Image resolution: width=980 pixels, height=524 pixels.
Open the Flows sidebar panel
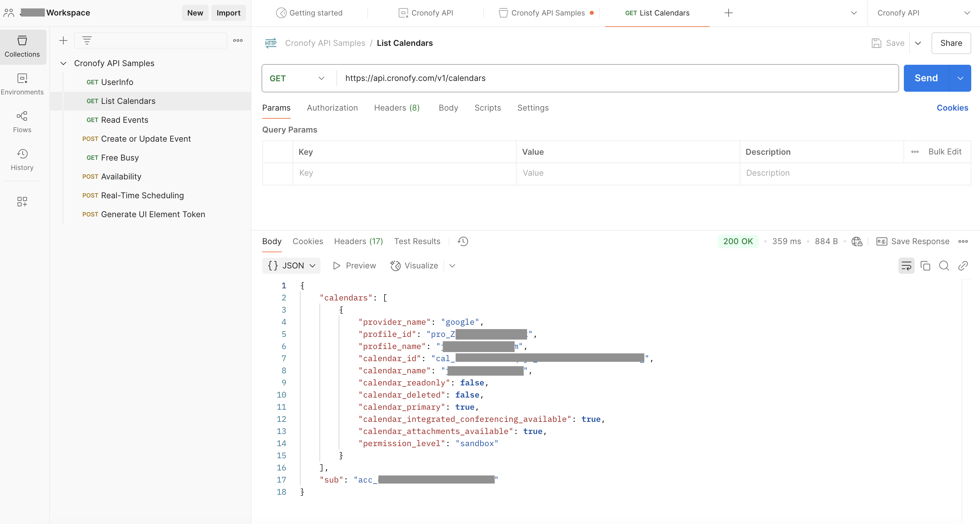click(x=23, y=122)
